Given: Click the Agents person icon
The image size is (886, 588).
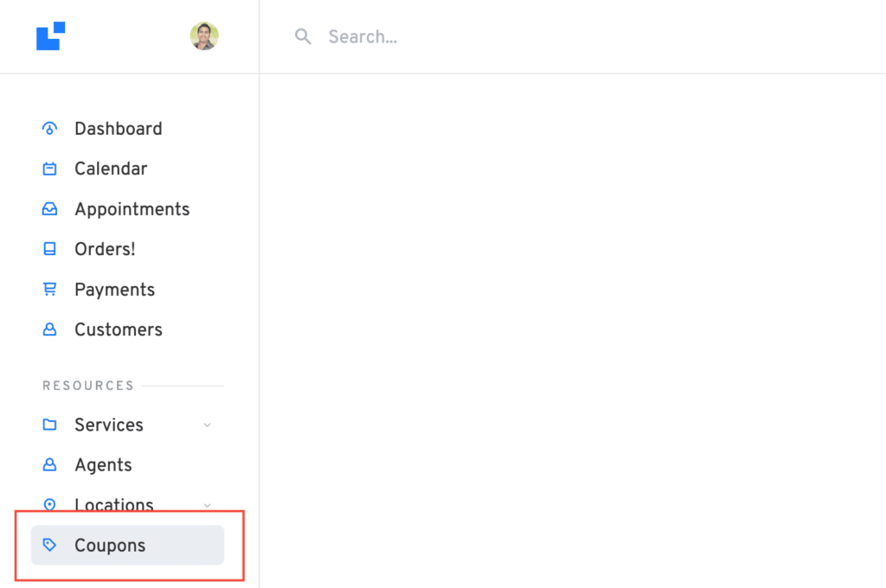Looking at the screenshot, I should tap(49, 465).
